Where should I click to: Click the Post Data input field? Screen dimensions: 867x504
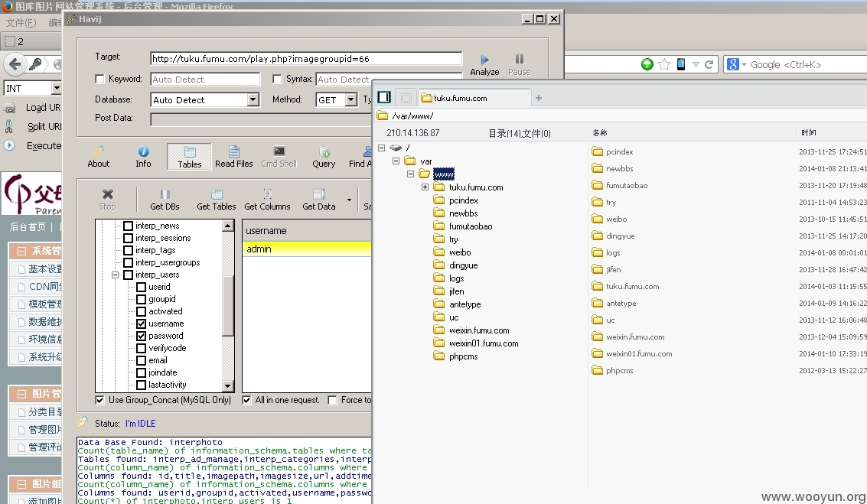point(260,119)
